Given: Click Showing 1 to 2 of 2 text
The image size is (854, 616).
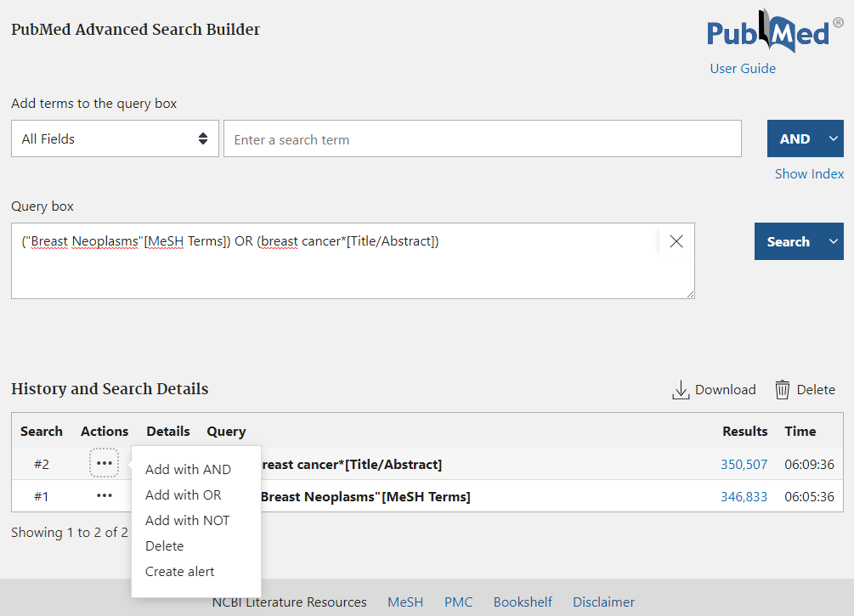Looking at the screenshot, I should click(x=70, y=532).
